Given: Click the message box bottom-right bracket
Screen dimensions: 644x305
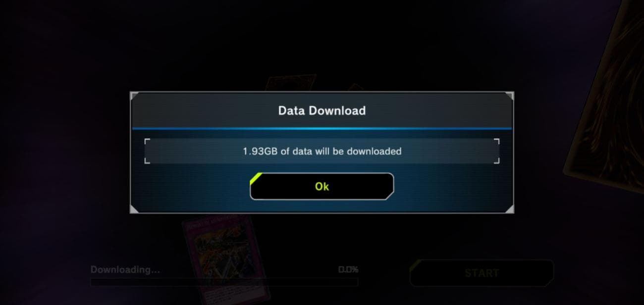Looking at the screenshot, I should coord(496,160).
